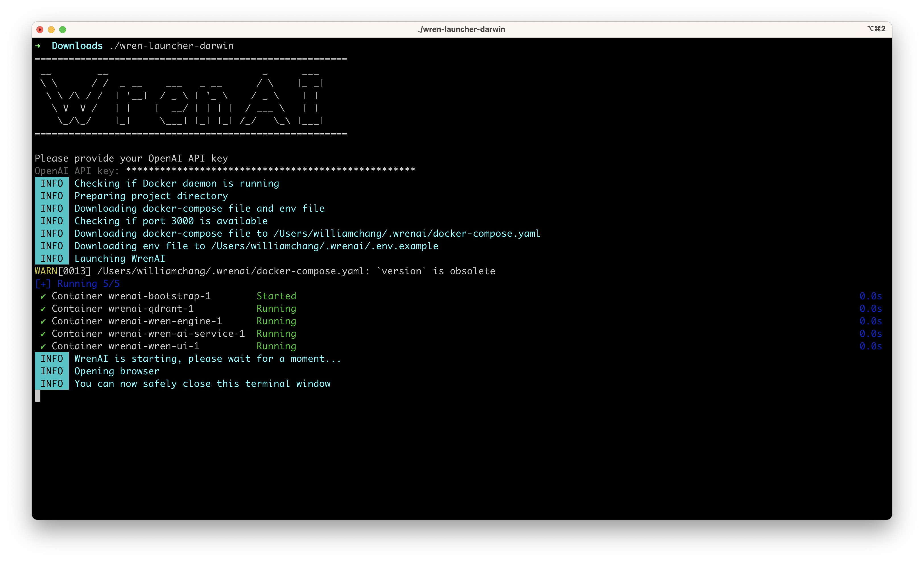Viewport: 924px width, 562px height.
Task: Click checkmark beside wrenai-qdrant-1 container
Action: pyautogui.click(x=43, y=309)
